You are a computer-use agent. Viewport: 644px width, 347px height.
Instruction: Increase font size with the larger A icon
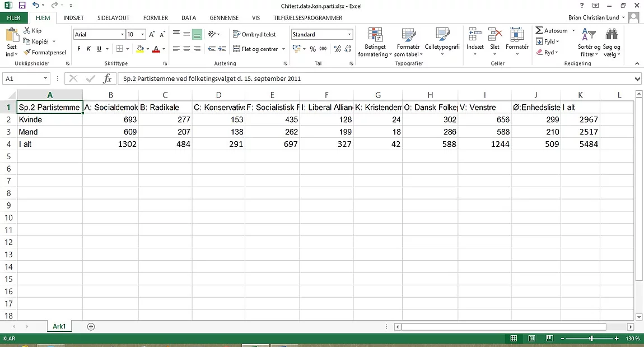(152, 35)
